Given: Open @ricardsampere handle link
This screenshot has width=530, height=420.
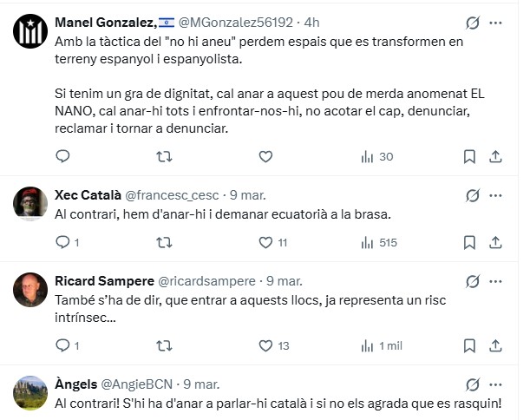Looking at the screenshot, I should [x=206, y=281].
